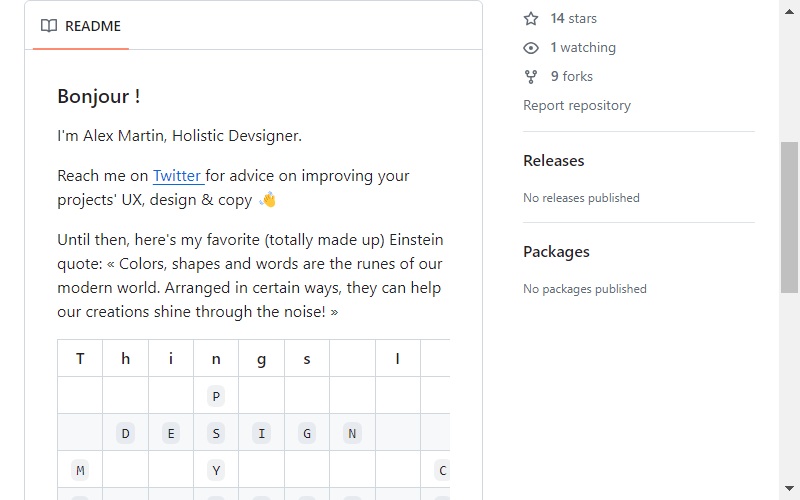Screen dimensions: 800x500
Task: Click the Y letter tile in the table
Action: click(216, 470)
